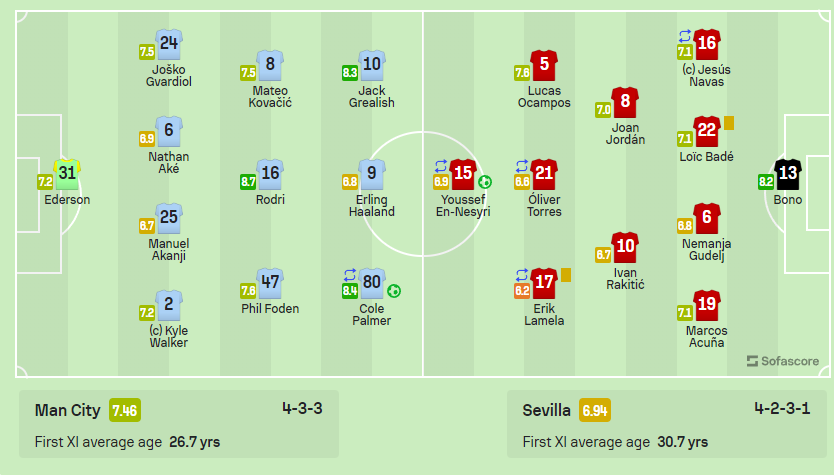
Task: Click Bono's black number 13 jersey
Action: tap(788, 174)
